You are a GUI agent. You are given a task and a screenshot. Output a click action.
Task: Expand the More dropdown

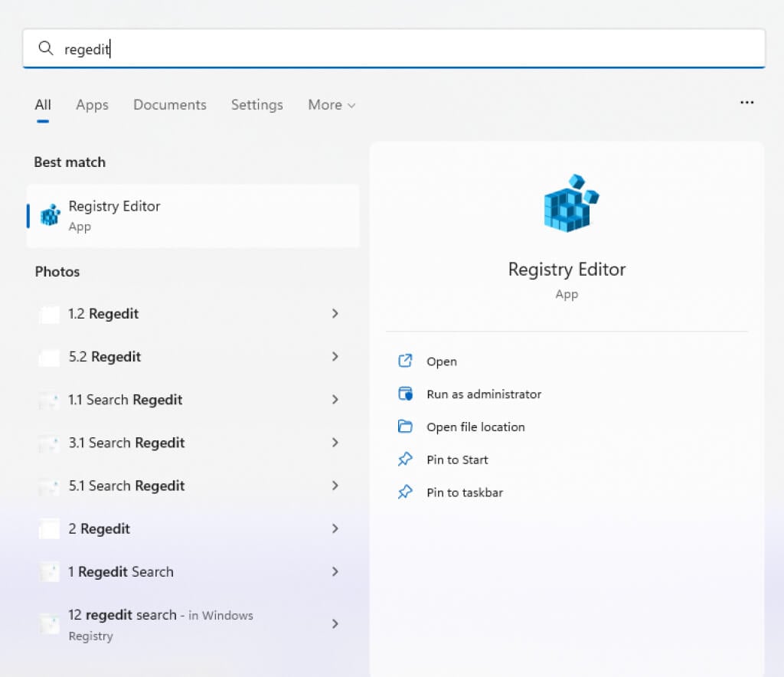[332, 104]
